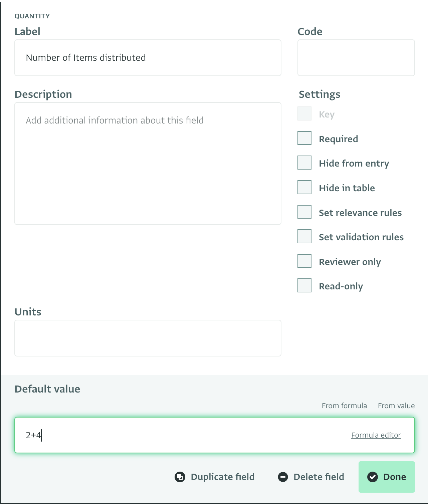The width and height of the screenshot is (428, 504).
Task: Click the Delete field minus icon
Action: 283,477
